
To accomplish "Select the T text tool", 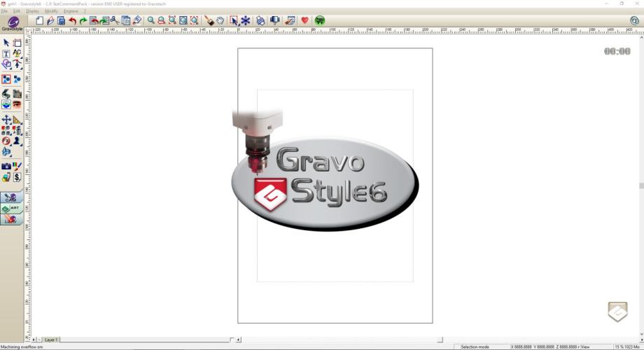I will point(6,54).
